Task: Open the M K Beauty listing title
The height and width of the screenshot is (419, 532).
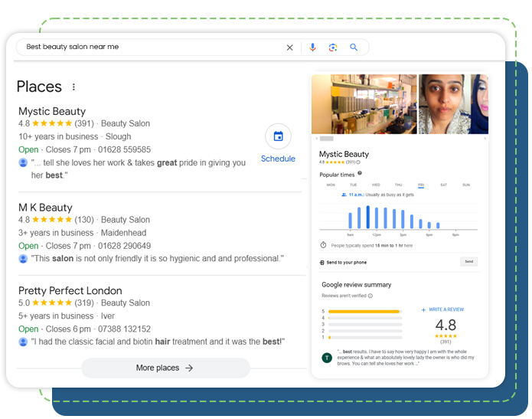Action: (45, 208)
